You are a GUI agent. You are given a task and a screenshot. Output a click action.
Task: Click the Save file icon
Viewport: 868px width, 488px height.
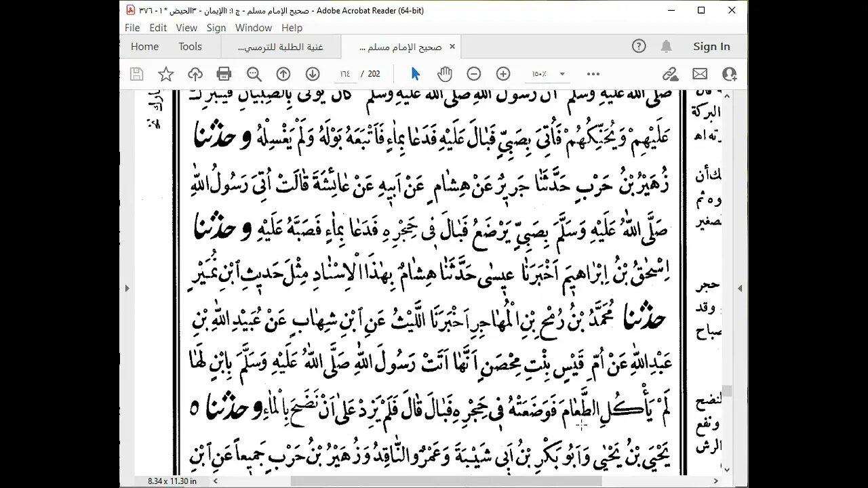[x=136, y=74]
